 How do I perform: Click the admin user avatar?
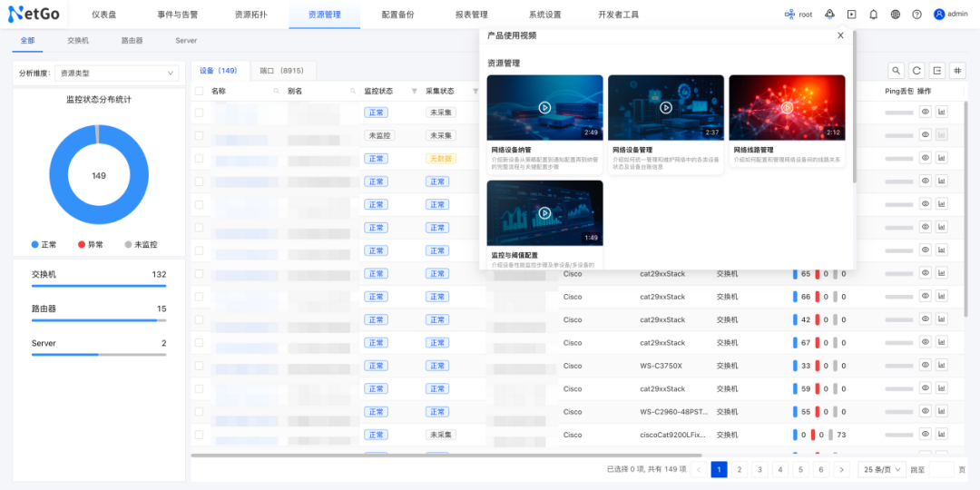point(939,15)
